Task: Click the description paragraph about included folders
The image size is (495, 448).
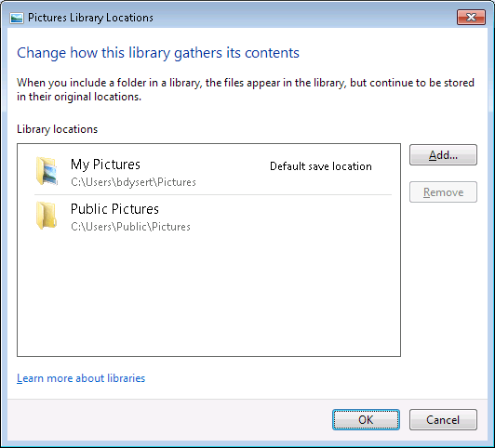Action: click(246, 89)
